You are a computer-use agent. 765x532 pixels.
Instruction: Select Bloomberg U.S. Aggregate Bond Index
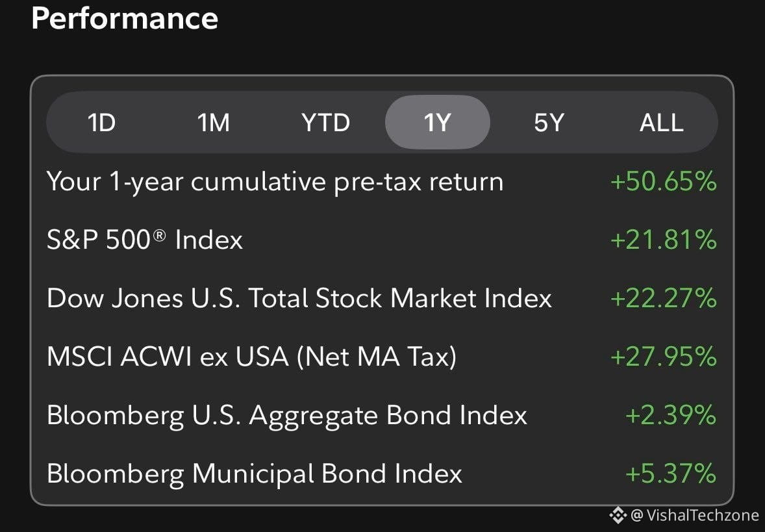(x=381, y=415)
